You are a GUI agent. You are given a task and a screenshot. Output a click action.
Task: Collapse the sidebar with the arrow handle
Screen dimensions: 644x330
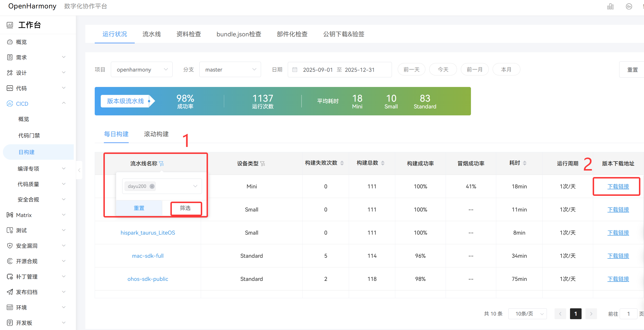[79, 170]
